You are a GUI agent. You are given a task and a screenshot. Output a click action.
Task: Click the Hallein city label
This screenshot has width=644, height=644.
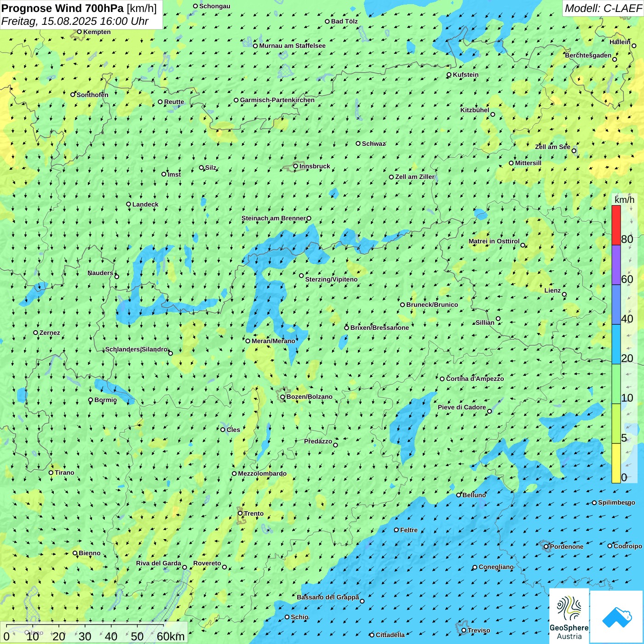[x=620, y=42]
